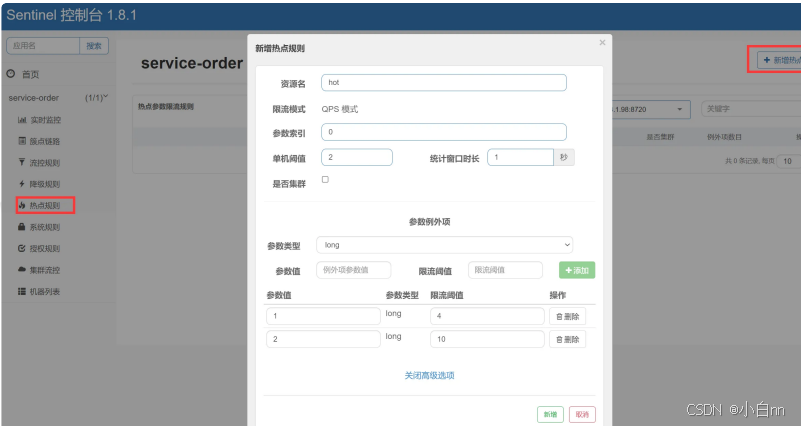Focus the 单机阈值 input field
The width and height of the screenshot is (801, 426).
(357, 157)
